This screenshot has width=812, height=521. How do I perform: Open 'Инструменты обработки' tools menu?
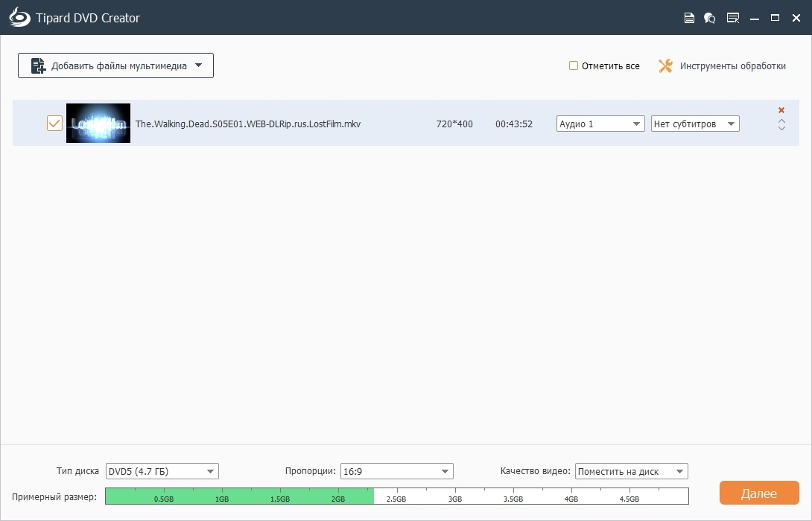coord(732,65)
